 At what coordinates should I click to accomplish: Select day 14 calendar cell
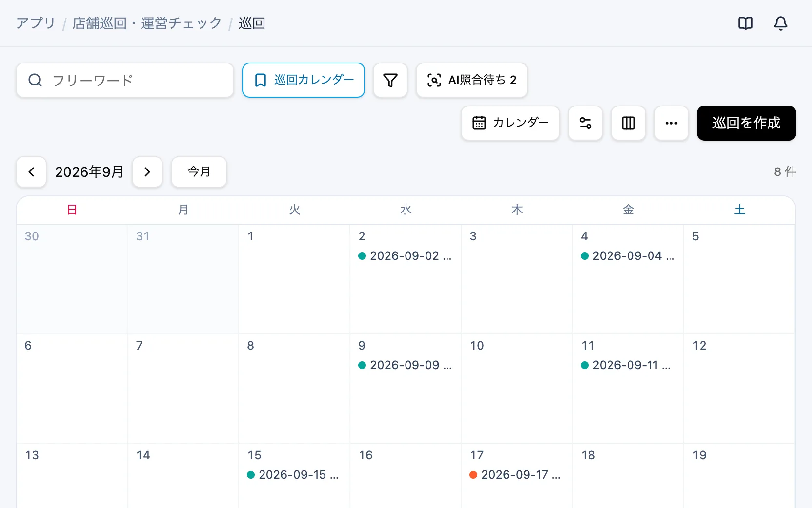[183, 476]
